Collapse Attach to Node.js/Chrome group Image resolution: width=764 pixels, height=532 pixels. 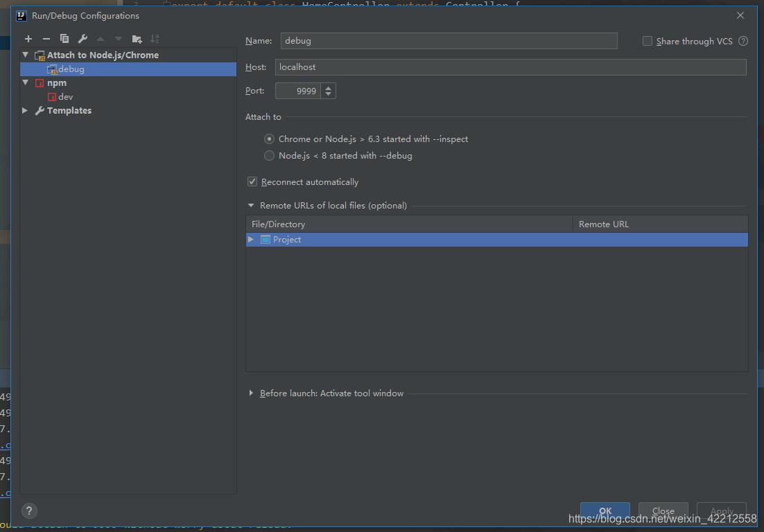point(26,55)
